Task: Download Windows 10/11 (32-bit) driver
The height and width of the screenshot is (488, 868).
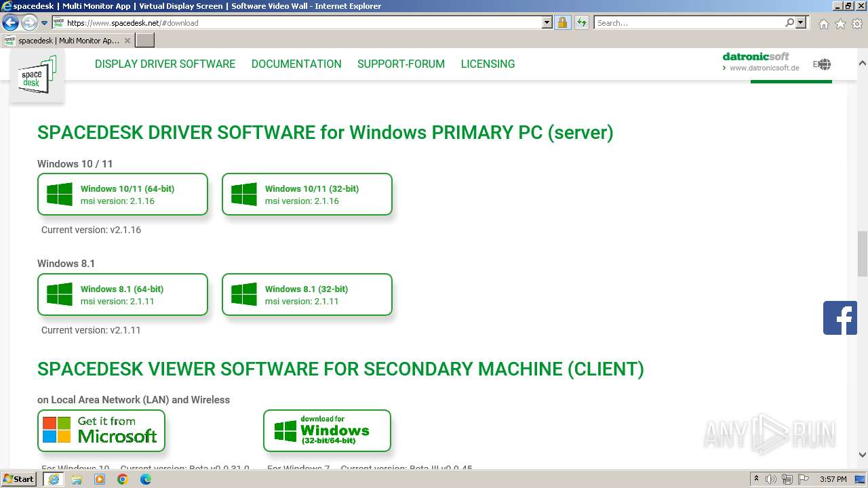Action: pyautogui.click(x=307, y=195)
